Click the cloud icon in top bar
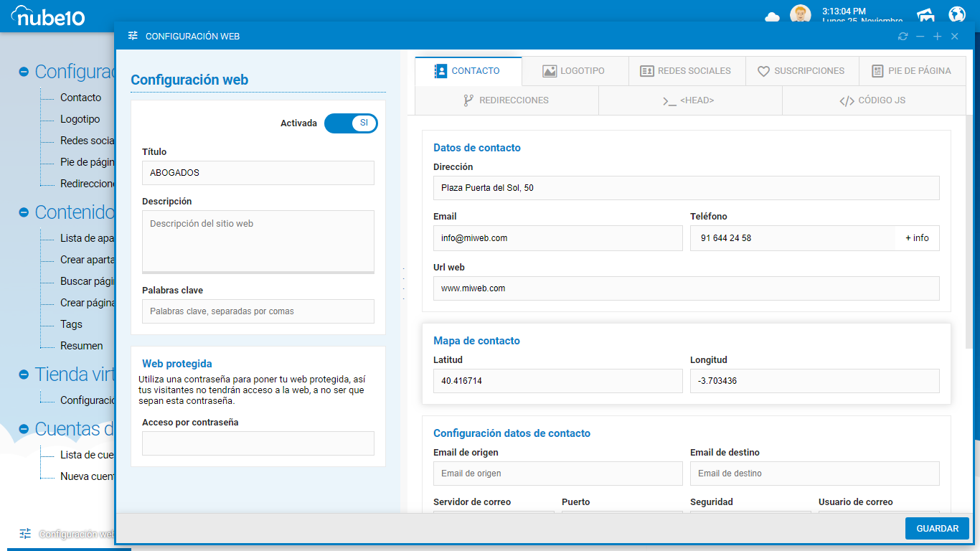The height and width of the screenshot is (551, 980). 772,17
